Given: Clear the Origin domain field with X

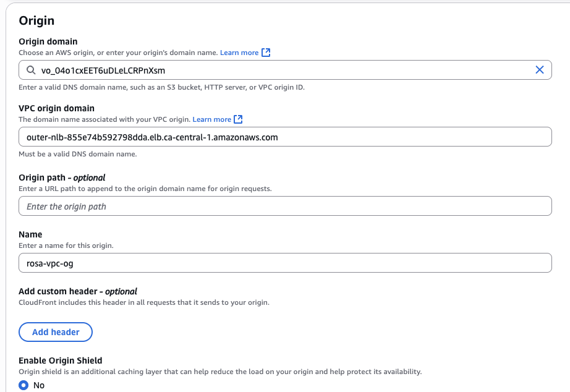Looking at the screenshot, I should tap(539, 70).
